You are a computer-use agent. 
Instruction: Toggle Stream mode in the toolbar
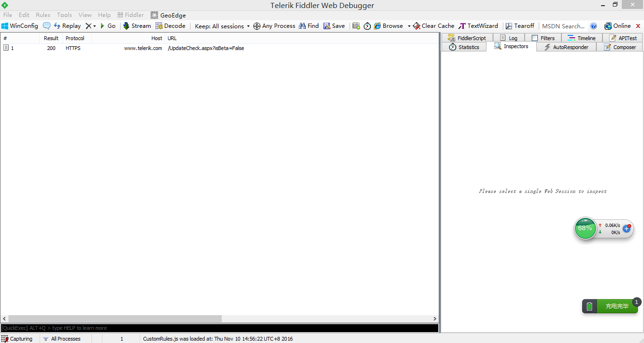click(137, 26)
